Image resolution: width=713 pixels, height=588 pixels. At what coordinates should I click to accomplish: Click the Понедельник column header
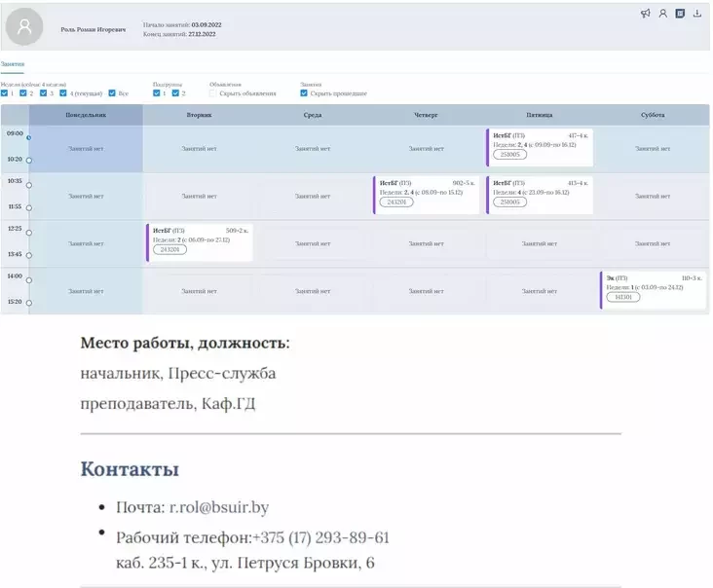[86, 115]
